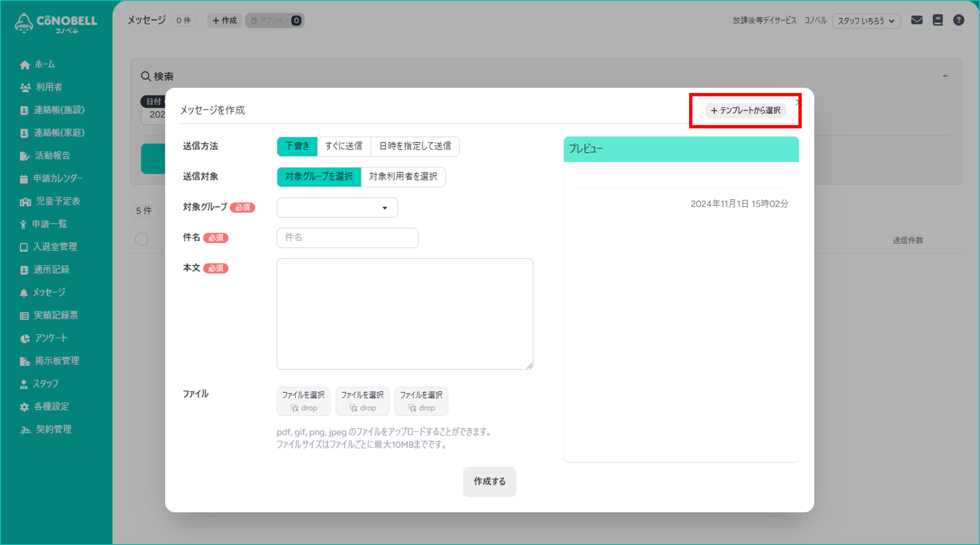Toggle the select-all checkbox in the list header
The width and height of the screenshot is (980, 545).
coord(142,239)
